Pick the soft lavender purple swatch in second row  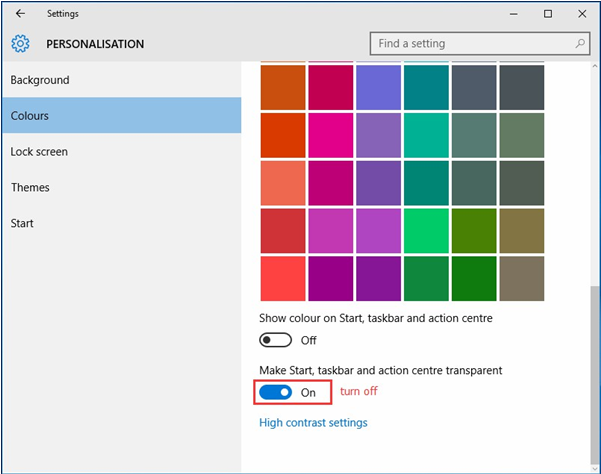pyautogui.click(x=378, y=135)
